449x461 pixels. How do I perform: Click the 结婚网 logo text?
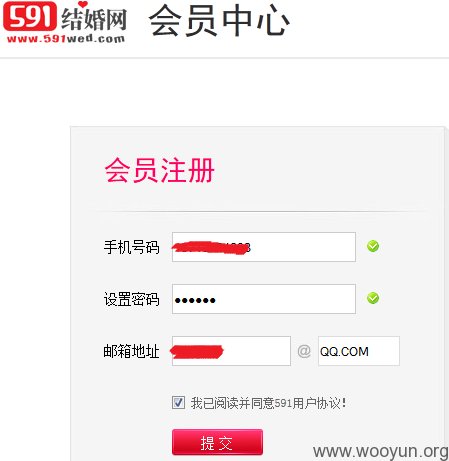[94, 19]
